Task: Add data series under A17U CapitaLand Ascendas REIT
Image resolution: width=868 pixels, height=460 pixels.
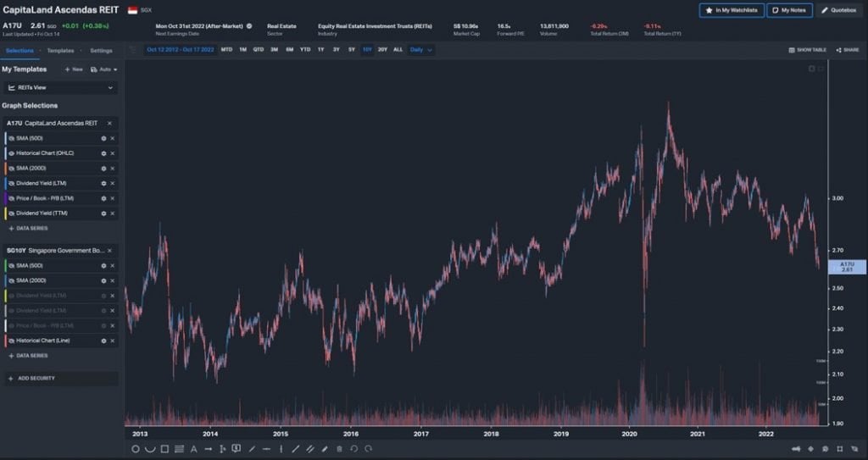Action: coord(28,229)
